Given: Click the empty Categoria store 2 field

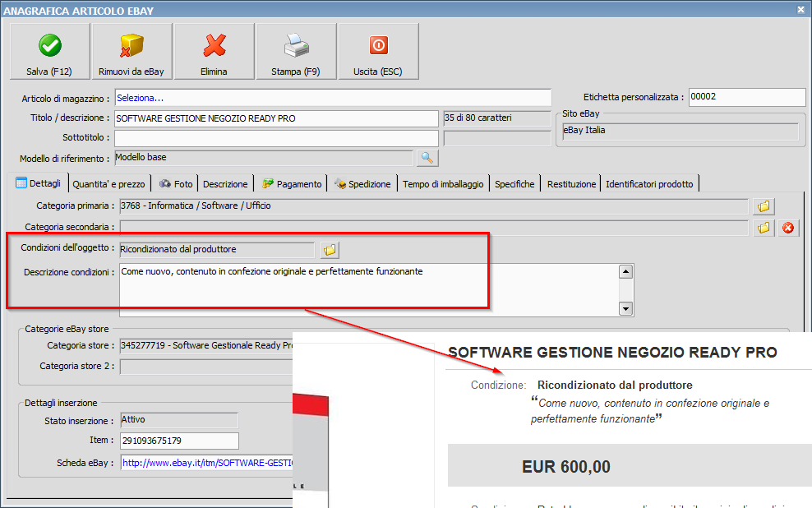Looking at the screenshot, I should pyautogui.click(x=206, y=367).
